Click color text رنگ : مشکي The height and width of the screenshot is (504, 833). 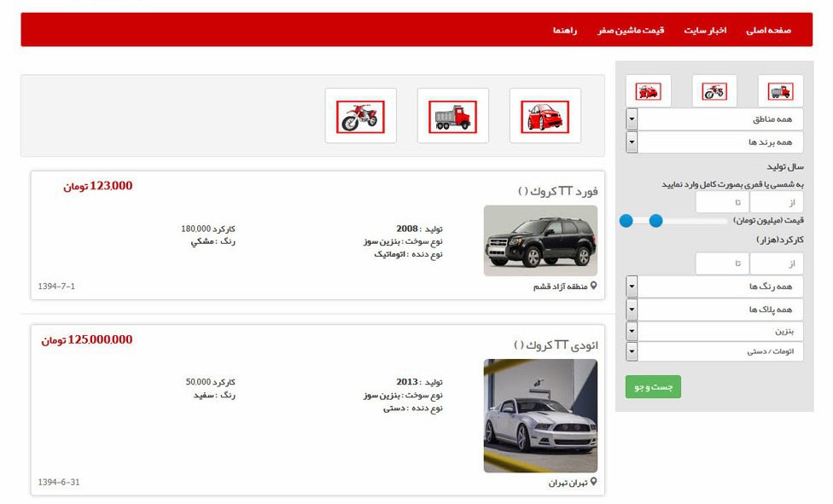(x=213, y=241)
